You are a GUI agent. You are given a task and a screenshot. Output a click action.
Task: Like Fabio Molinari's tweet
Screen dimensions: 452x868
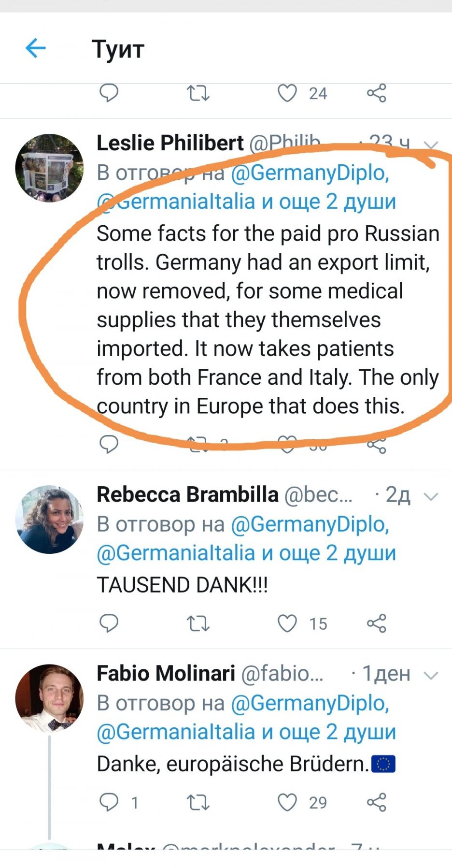click(287, 802)
